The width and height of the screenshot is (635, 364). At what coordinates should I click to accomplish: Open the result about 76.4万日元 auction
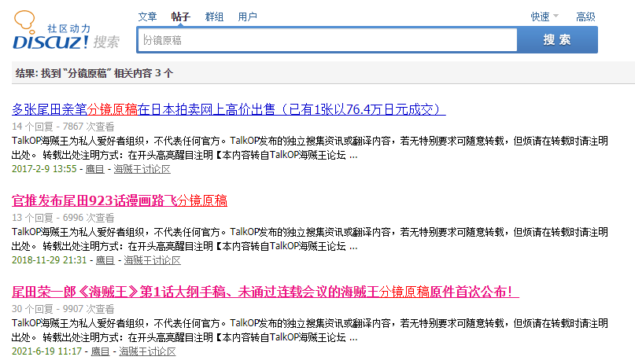point(229,109)
